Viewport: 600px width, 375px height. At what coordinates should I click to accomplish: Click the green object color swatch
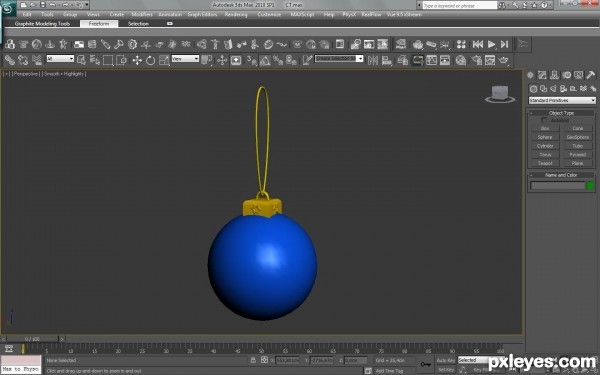(590, 186)
